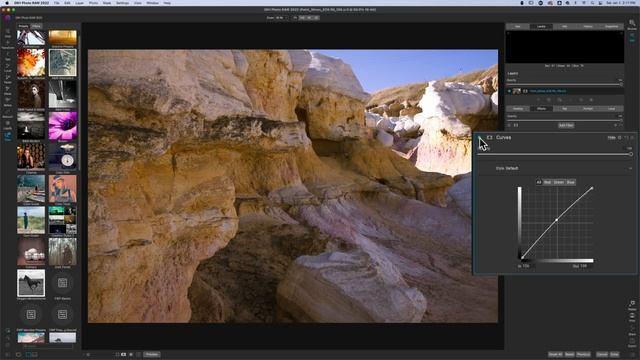Select the All channel in Curves
This screenshot has height=360, width=640.
(538, 182)
